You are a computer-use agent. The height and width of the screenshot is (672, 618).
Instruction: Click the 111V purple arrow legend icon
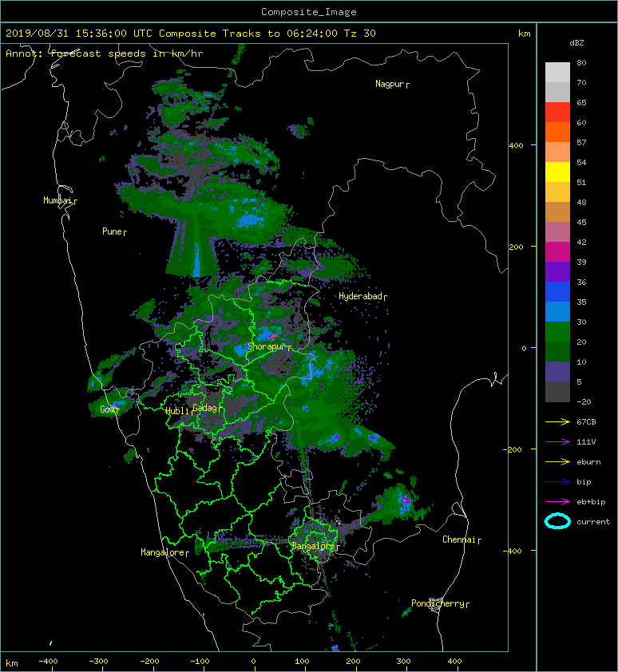[557, 442]
